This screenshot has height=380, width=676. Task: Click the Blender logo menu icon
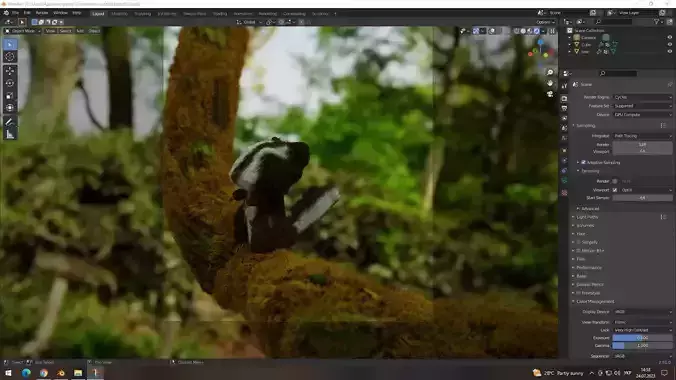[6, 13]
